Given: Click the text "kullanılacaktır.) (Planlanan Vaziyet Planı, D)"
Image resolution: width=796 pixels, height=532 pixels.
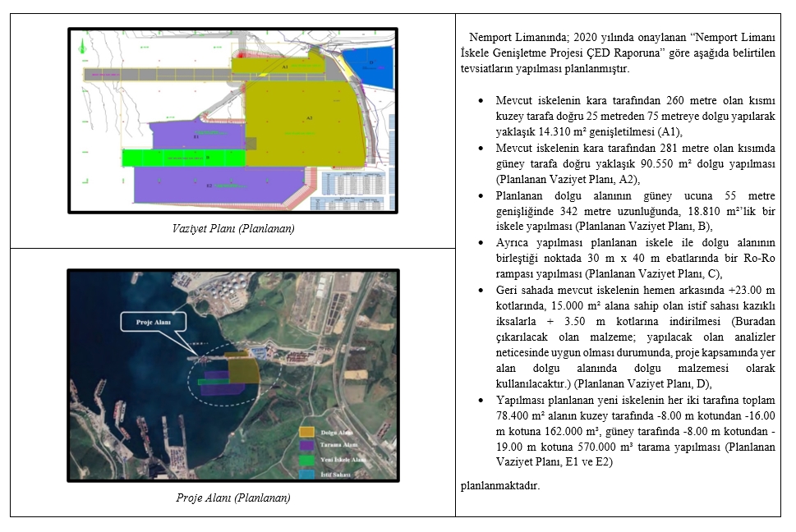Looking at the screenshot, I should (604, 384).
